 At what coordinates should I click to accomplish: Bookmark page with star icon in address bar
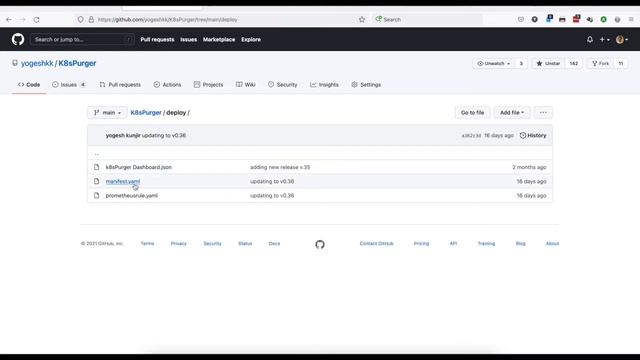362,20
